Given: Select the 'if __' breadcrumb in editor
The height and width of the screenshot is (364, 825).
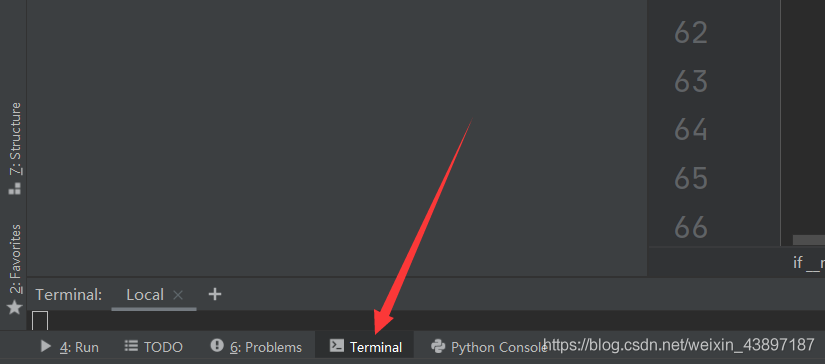Looking at the screenshot, I should click(x=809, y=262).
